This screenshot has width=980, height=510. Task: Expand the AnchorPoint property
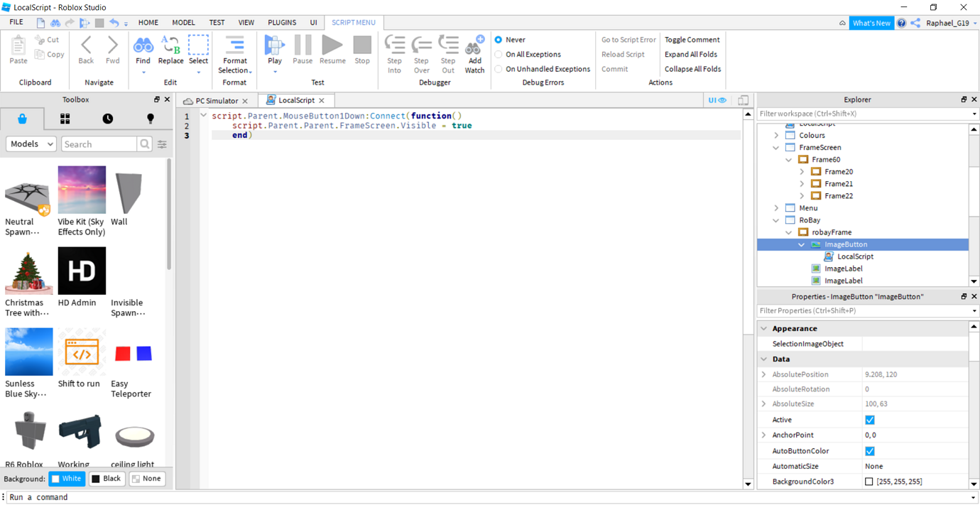pos(764,435)
